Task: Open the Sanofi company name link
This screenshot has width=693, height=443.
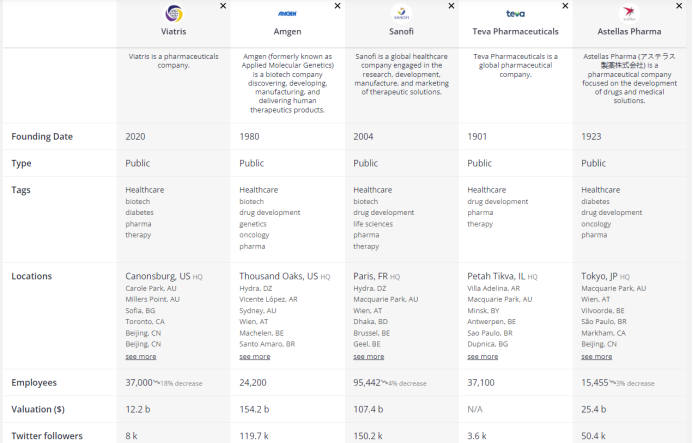Action: tap(401, 31)
